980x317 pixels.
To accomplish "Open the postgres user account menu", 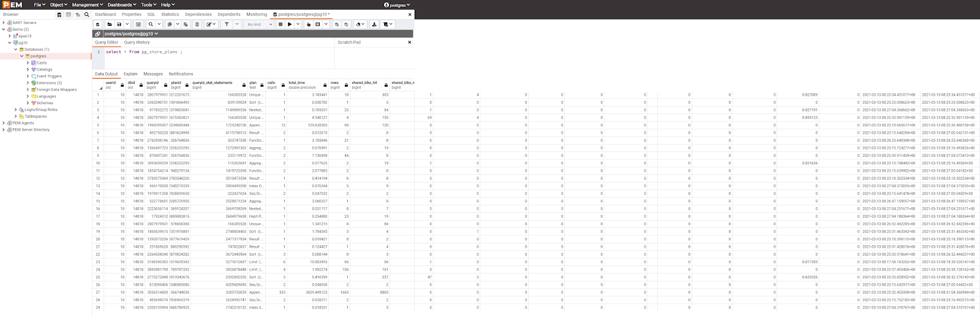I will tap(397, 4).
